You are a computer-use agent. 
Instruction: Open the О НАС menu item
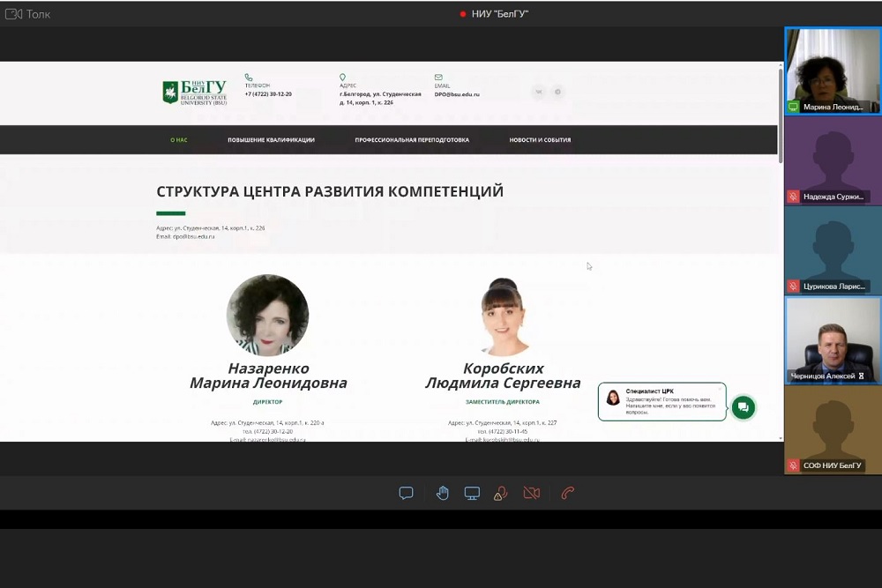(x=179, y=140)
